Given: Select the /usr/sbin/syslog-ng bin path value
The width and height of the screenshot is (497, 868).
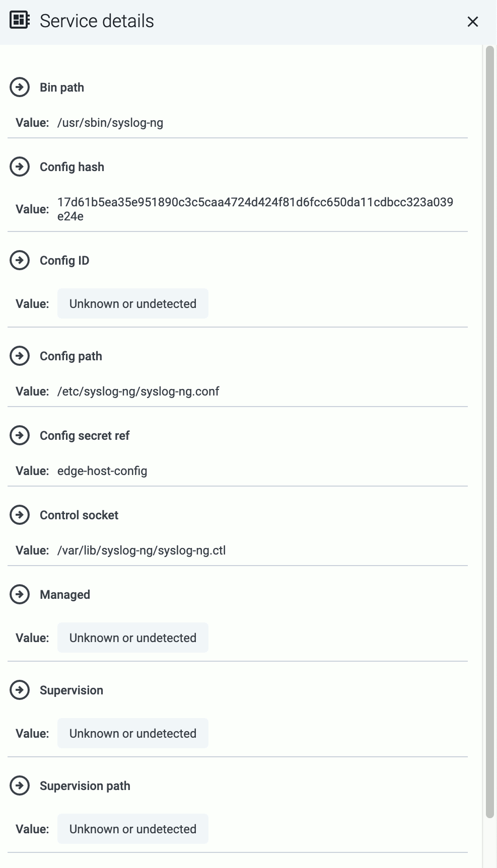Looking at the screenshot, I should coord(110,123).
